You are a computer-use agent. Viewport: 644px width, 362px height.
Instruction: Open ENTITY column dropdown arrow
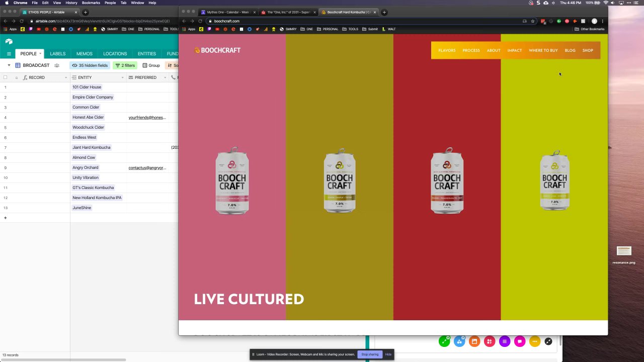122,78
